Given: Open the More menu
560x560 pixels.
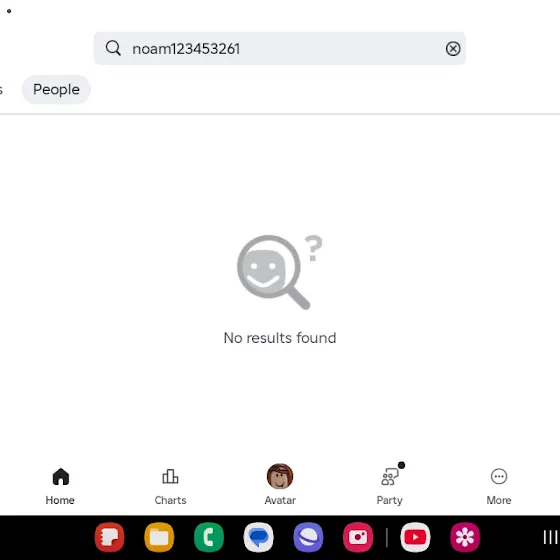Looking at the screenshot, I should point(499,486).
